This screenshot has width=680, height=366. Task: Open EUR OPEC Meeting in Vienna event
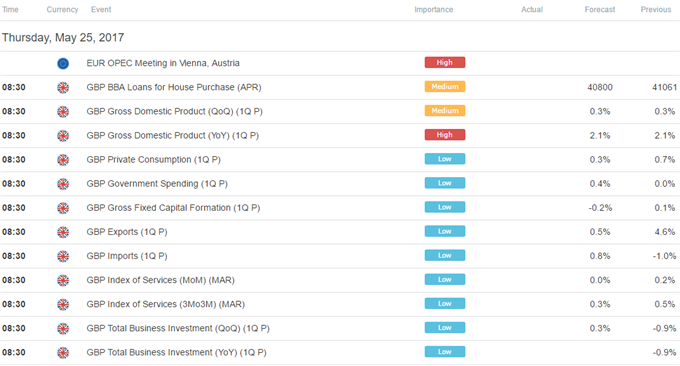coord(163,63)
